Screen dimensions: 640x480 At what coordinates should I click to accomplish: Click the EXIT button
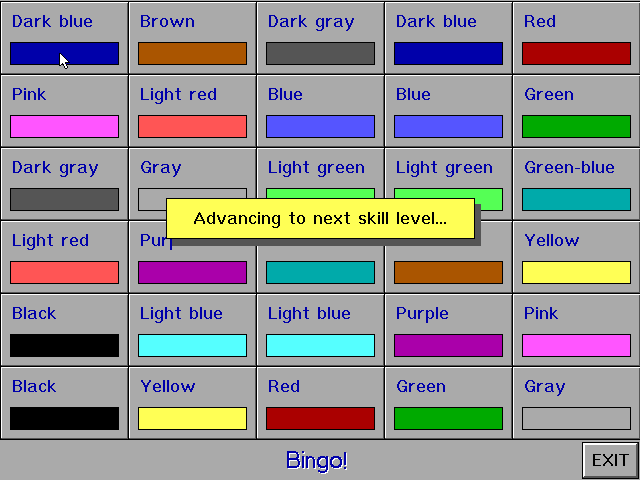(x=610, y=460)
